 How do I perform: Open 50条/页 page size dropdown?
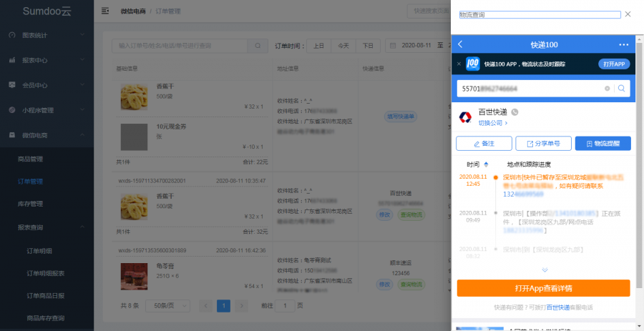[167, 305]
